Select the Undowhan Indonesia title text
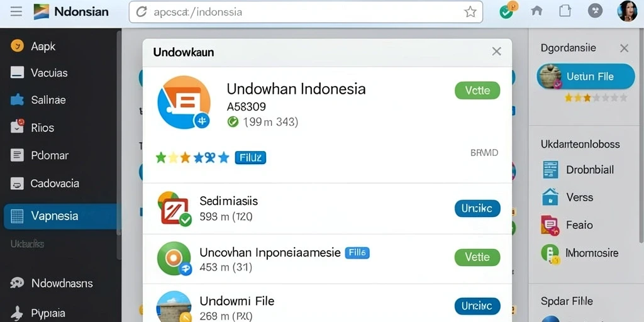644x322 pixels. pos(296,89)
